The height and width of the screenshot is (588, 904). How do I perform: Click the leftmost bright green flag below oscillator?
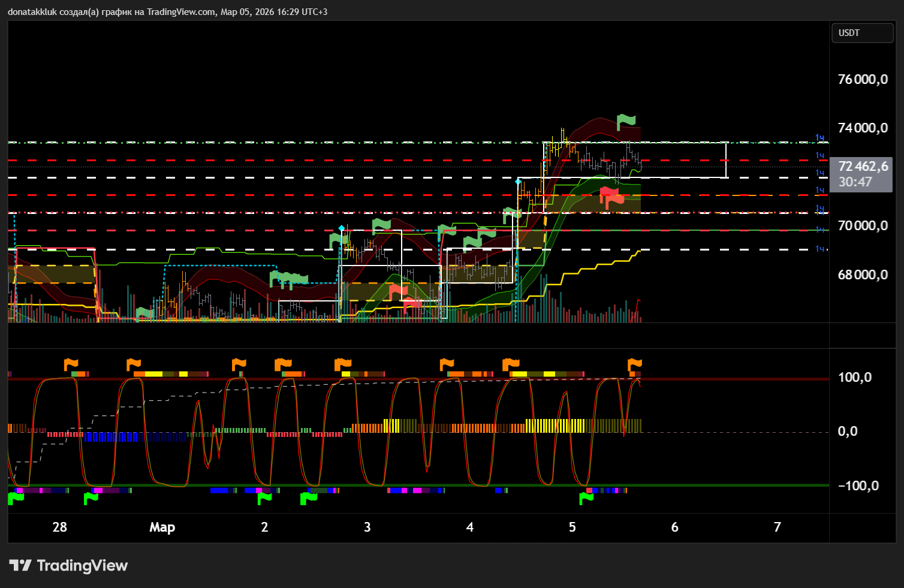click(16, 498)
